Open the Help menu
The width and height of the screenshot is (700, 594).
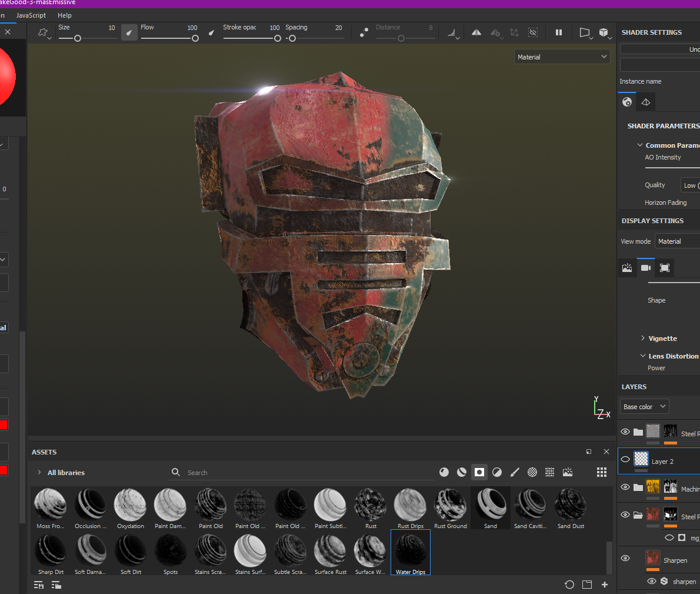(65, 15)
